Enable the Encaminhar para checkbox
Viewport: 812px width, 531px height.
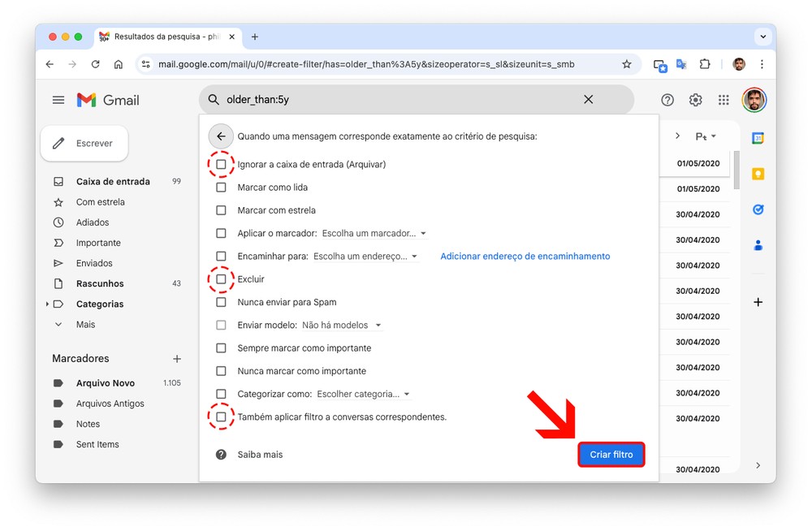(221, 256)
